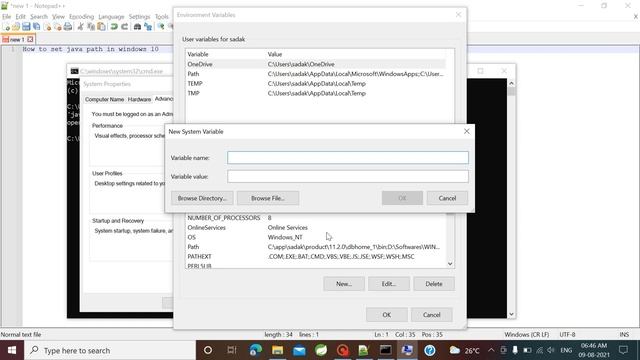Open the Tools menu in Notepad++
Image resolution: width=640 pixels, height=360 pixels.
pyautogui.click(x=162, y=17)
